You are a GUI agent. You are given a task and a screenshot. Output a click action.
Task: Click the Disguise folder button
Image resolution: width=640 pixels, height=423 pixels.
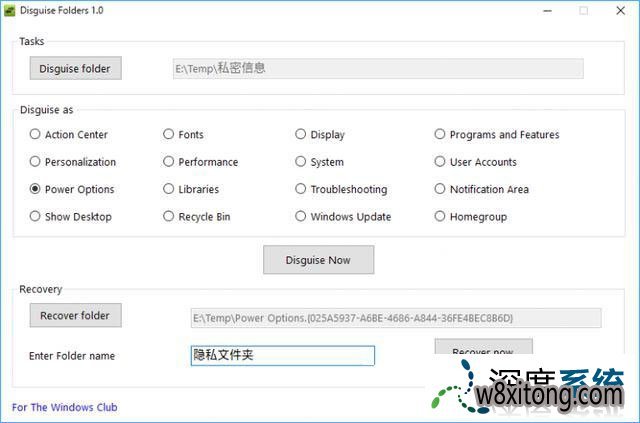click(x=75, y=69)
